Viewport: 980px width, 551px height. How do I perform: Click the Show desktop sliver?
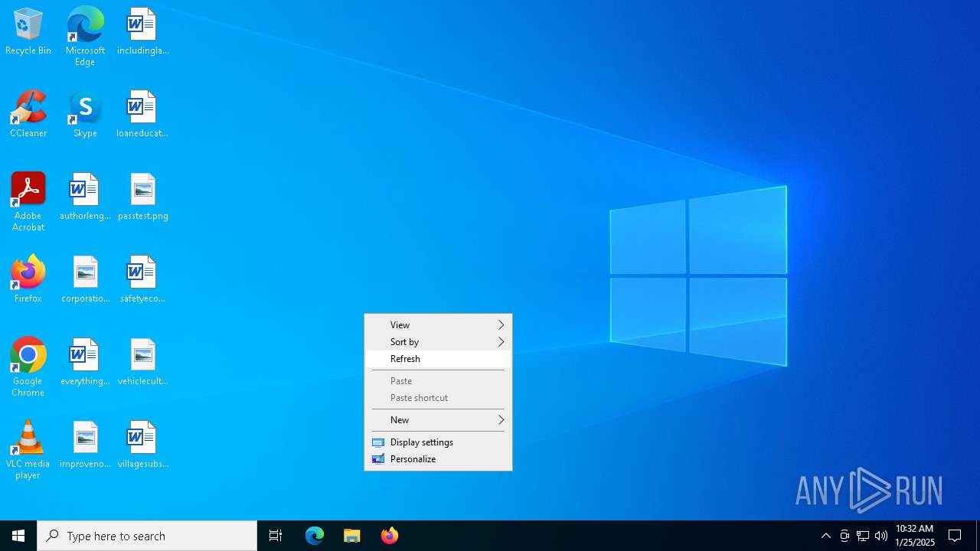point(978,536)
